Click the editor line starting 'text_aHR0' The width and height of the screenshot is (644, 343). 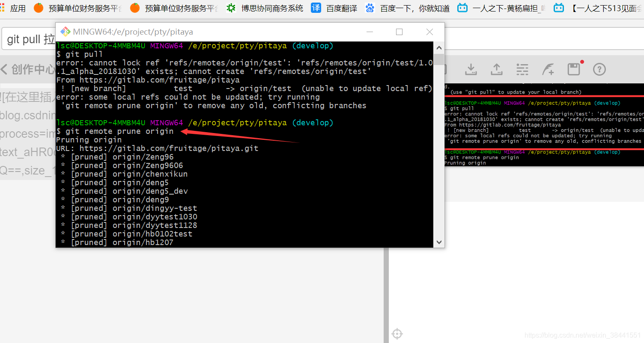click(x=28, y=152)
